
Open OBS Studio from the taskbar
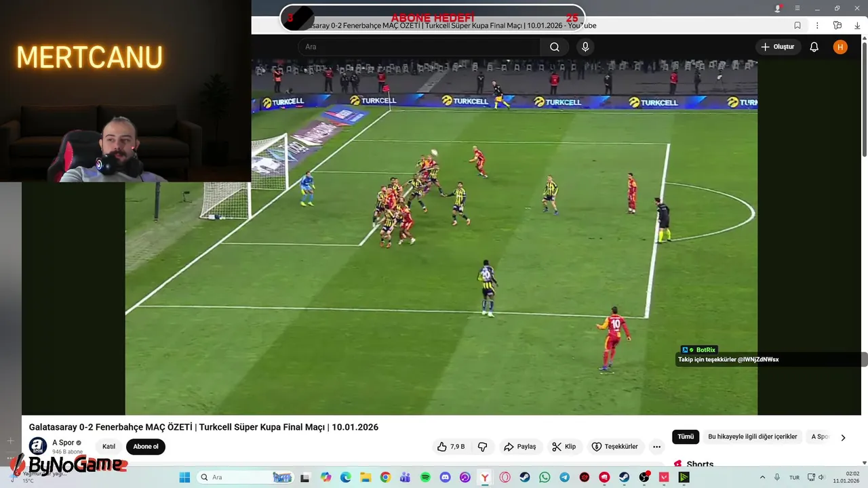click(644, 477)
